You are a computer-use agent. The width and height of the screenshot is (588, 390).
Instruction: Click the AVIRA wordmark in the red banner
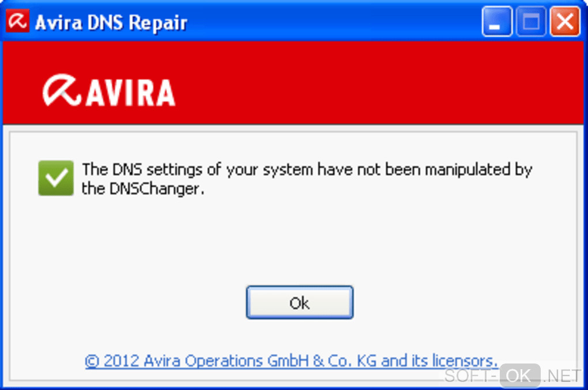(130, 93)
